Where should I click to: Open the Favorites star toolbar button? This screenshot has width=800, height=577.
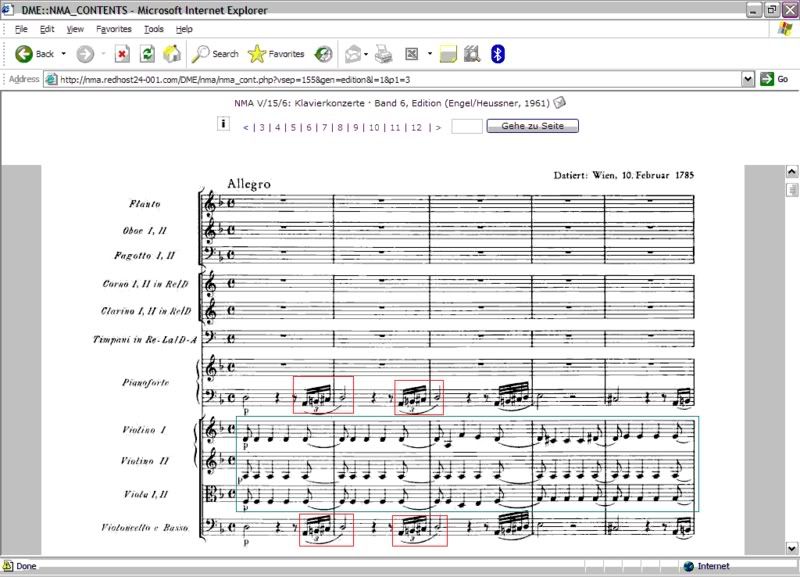(x=276, y=54)
